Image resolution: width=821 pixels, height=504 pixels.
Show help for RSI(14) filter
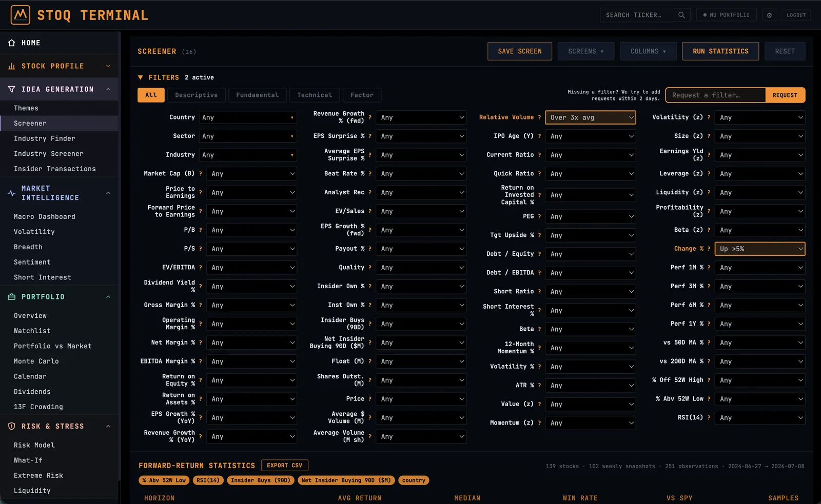click(709, 418)
